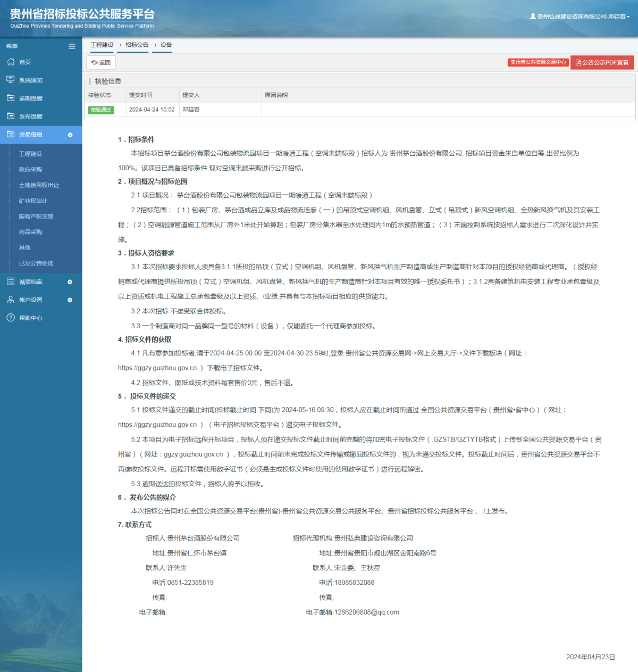Expand the 帐户设置 menu chevron
This screenshot has height=672, width=638.
tap(70, 300)
